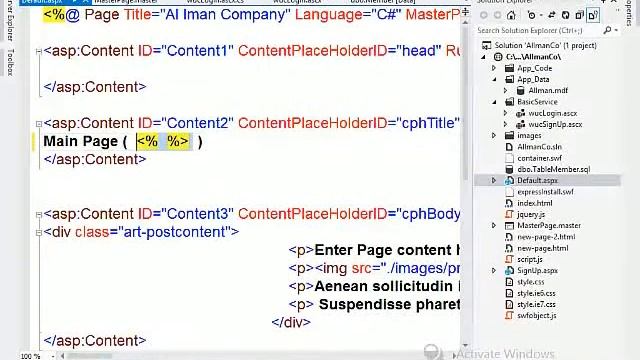This screenshot has height=360, width=640.
Task: Collapse the App_Data folder
Action: pyautogui.click(x=494, y=79)
